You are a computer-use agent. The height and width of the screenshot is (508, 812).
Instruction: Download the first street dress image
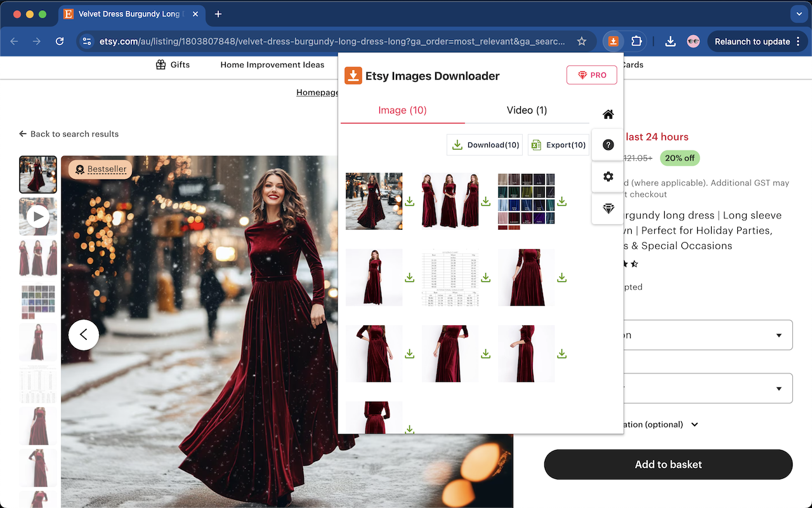(410, 201)
